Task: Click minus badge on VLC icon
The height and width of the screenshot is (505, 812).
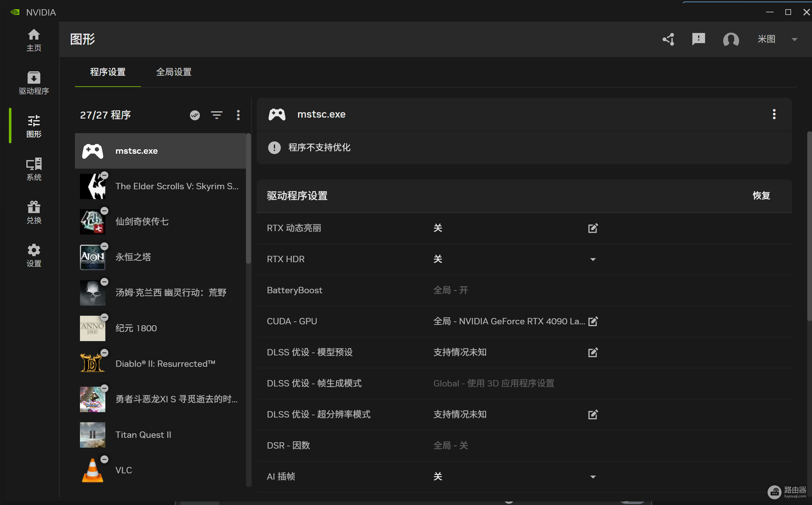Action: (104, 459)
